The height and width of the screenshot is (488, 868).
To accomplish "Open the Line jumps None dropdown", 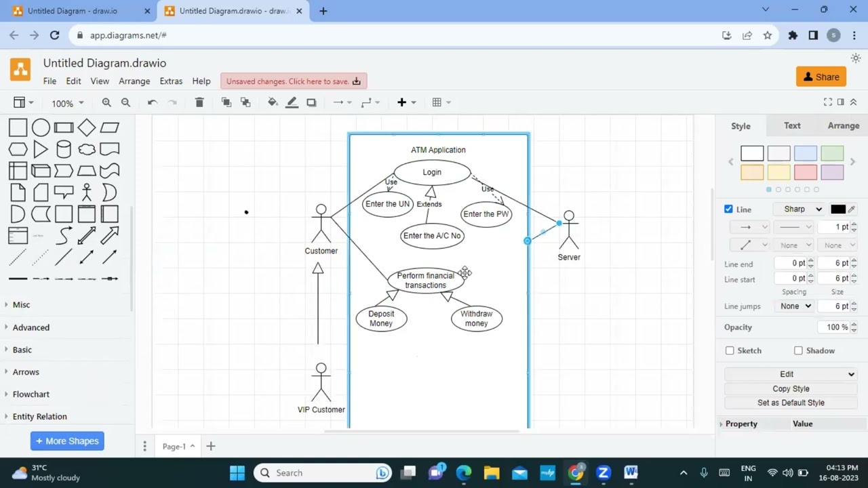I will coord(795,306).
